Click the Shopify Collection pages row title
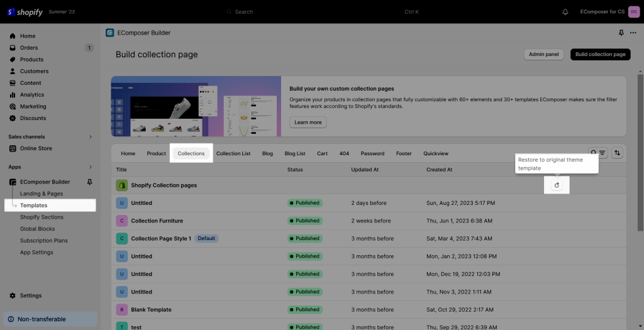The height and width of the screenshot is (330, 644). pyautogui.click(x=164, y=185)
